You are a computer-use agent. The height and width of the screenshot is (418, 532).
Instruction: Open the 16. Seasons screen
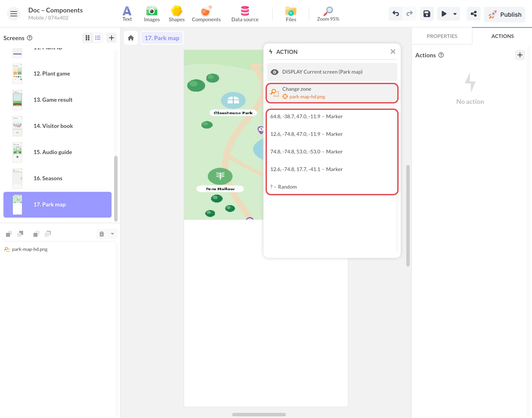pyautogui.click(x=57, y=178)
